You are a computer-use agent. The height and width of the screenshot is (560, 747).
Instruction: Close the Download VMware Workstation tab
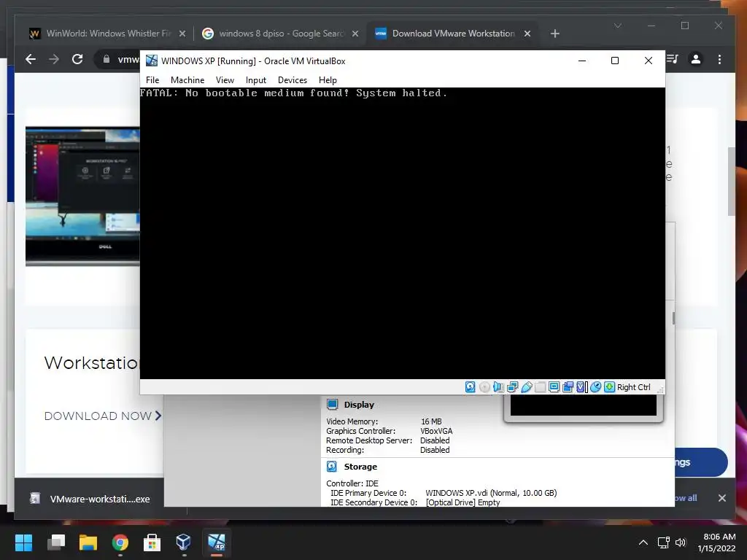(527, 34)
